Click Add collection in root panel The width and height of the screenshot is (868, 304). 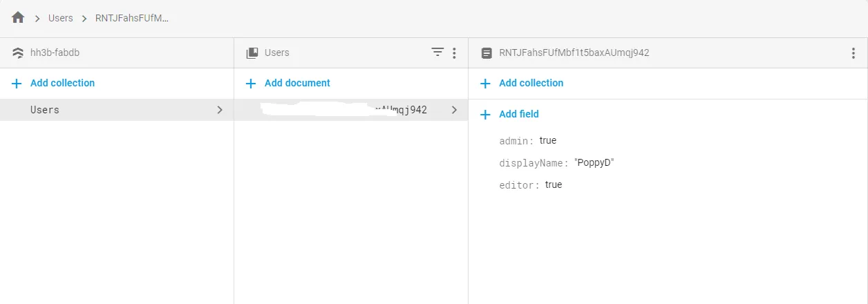pyautogui.click(x=62, y=83)
